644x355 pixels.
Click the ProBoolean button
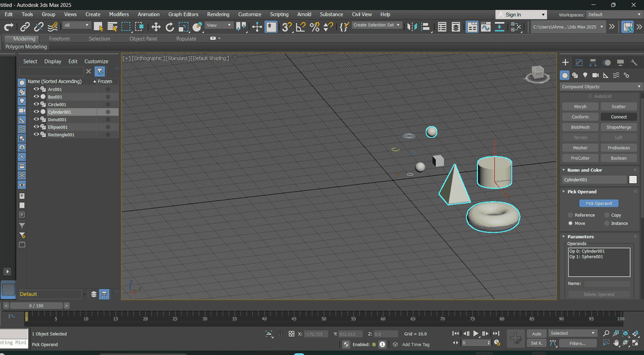click(x=619, y=148)
